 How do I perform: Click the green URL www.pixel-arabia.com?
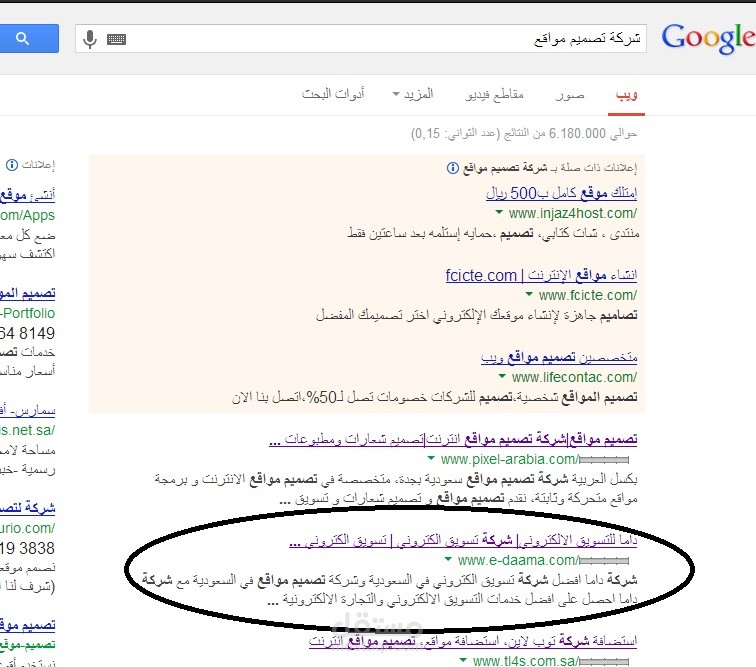(510, 459)
